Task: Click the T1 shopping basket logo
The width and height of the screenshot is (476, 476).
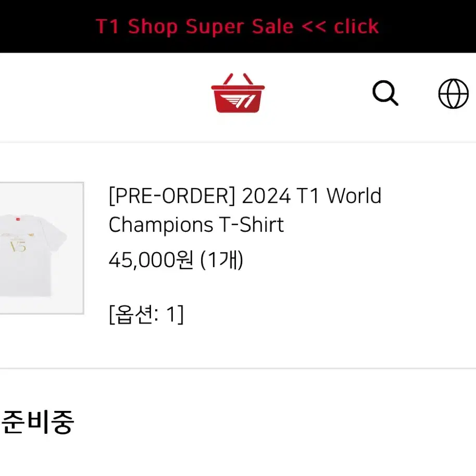Action: (x=237, y=93)
